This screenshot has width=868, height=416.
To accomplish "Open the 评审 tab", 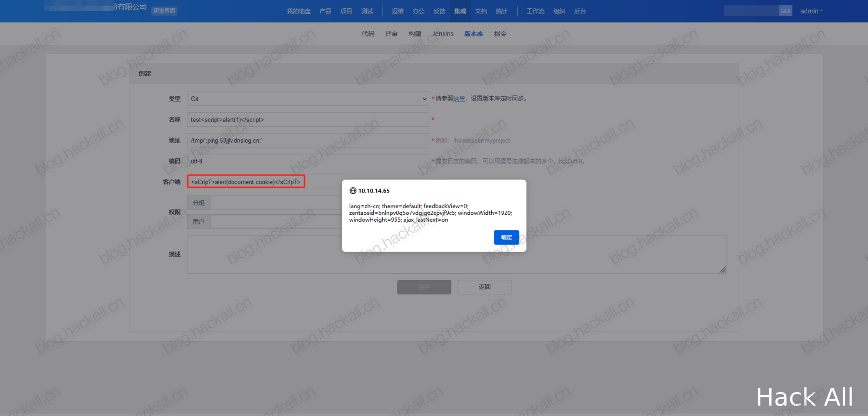I will tap(391, 34).
